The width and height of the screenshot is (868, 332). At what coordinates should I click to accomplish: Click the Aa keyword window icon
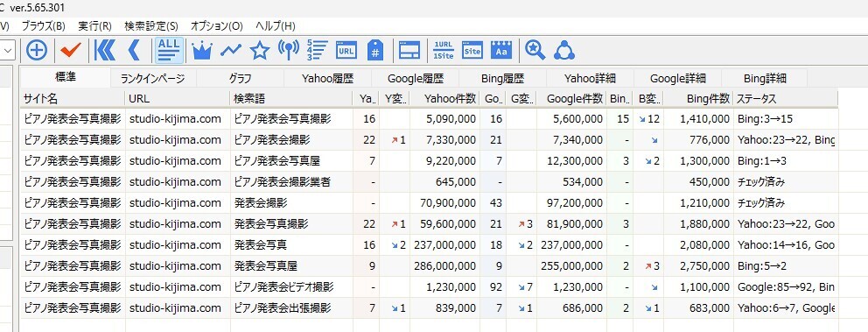[501, 51]
